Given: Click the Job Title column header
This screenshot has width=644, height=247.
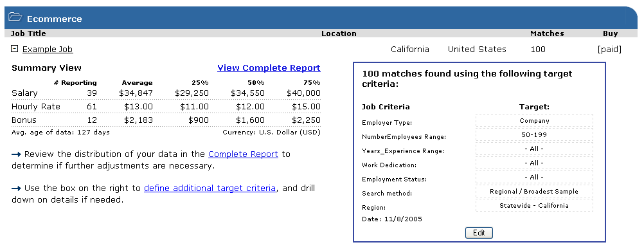Looking at the screenshot, I should pos(28,33).
